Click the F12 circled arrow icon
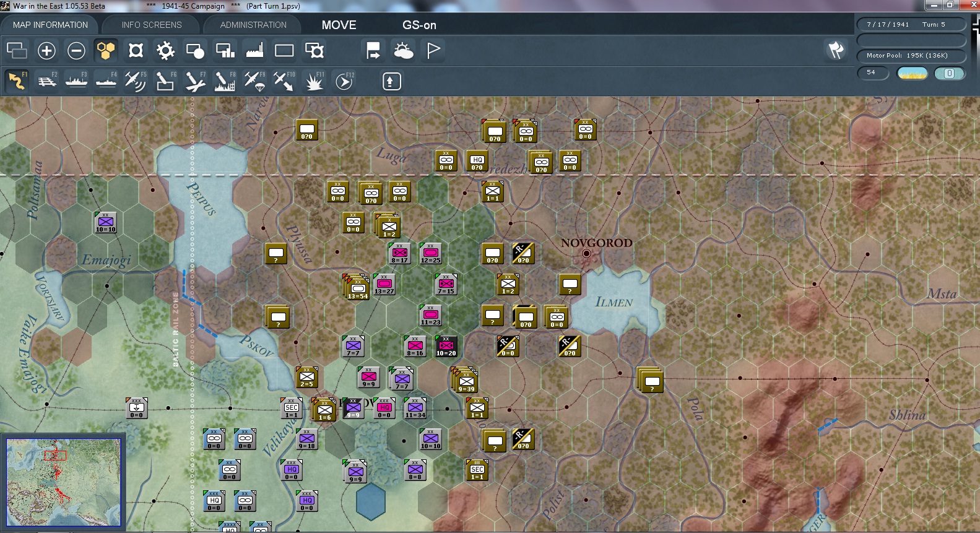Screen dimensions: 980x533 (344, 81)
